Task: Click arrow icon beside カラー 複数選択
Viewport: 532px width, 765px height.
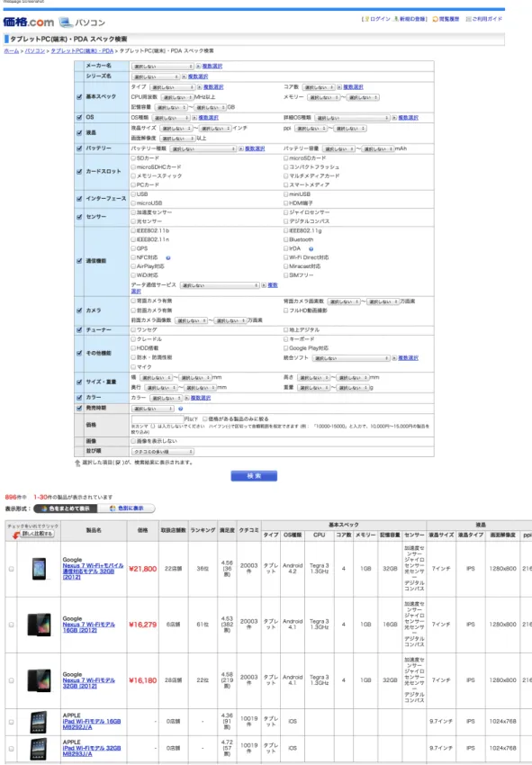Action: pyautogui.click(x=186, y=398)
